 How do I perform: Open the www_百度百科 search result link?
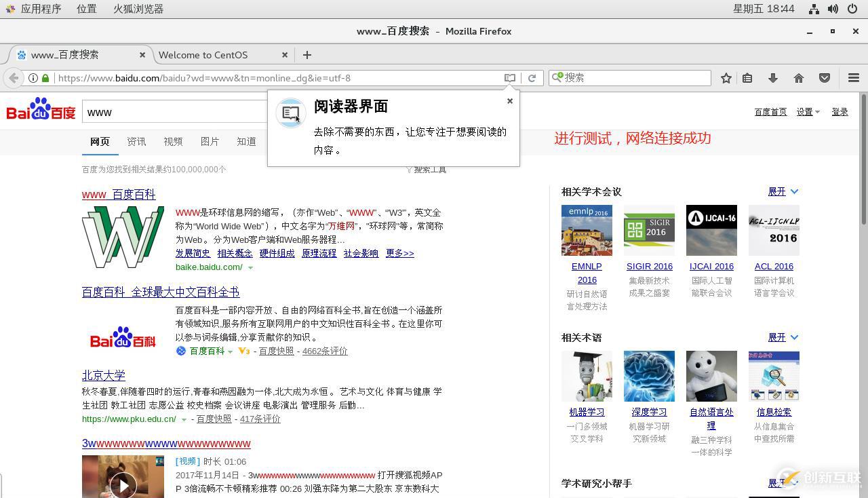119,195
